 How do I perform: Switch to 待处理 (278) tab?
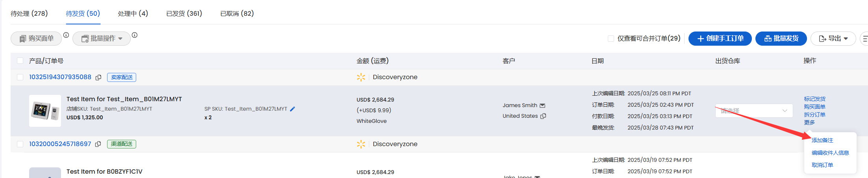[x=29, y=13]
